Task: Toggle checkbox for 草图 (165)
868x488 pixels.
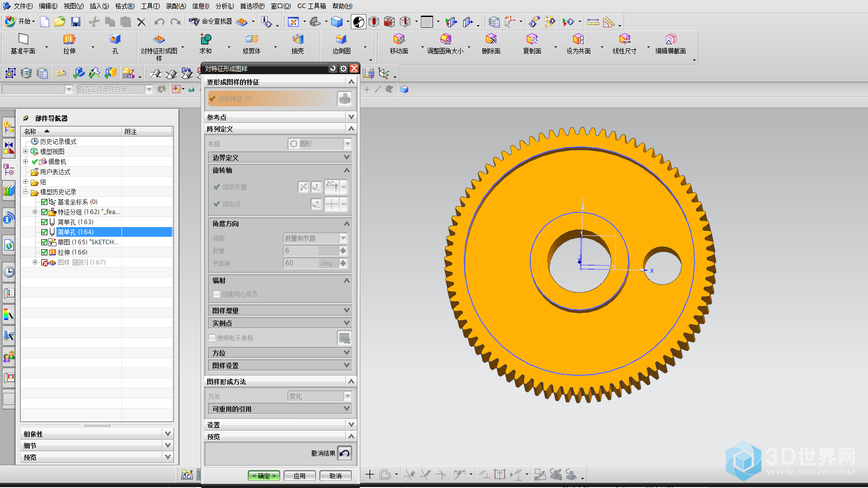Action: (x=44, y=242)
